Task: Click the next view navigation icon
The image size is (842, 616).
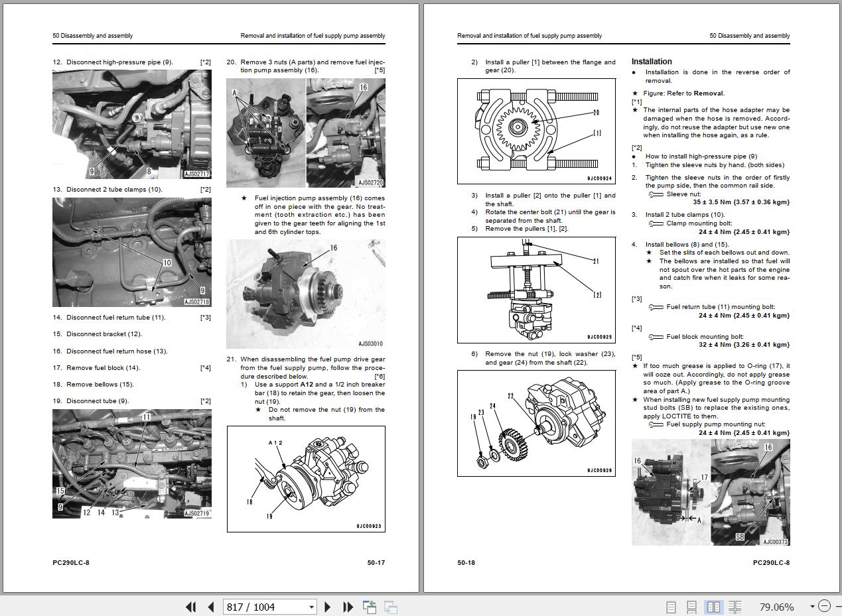Action: click(x=391, y=607)
